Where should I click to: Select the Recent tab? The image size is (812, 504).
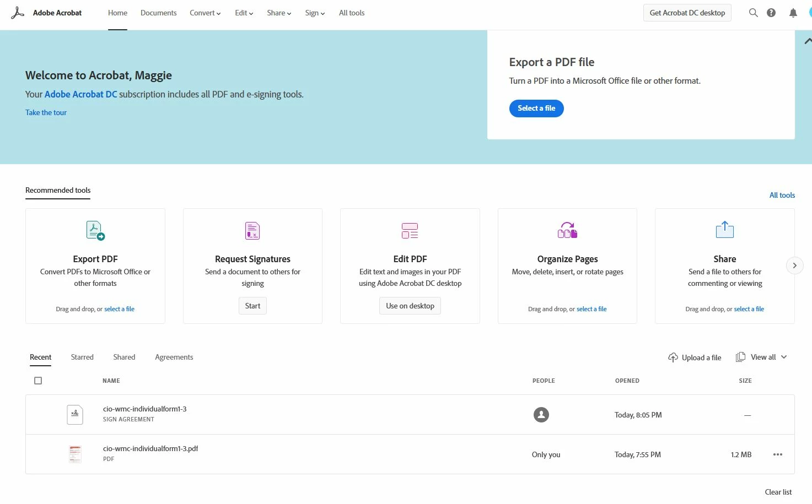pos(41,357)
